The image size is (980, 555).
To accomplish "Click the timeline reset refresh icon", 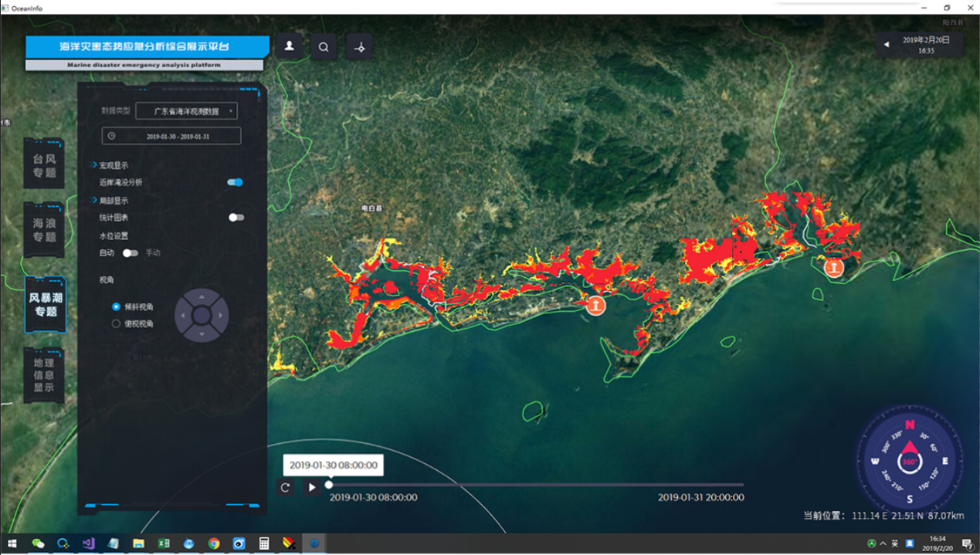I will [x=285, y=487].
